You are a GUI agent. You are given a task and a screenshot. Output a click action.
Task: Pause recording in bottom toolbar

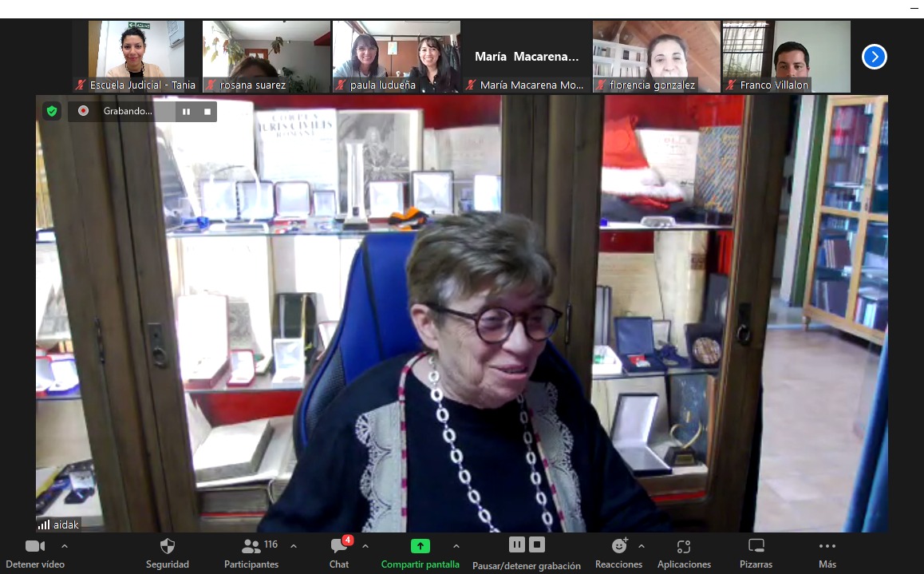[517, 544]
